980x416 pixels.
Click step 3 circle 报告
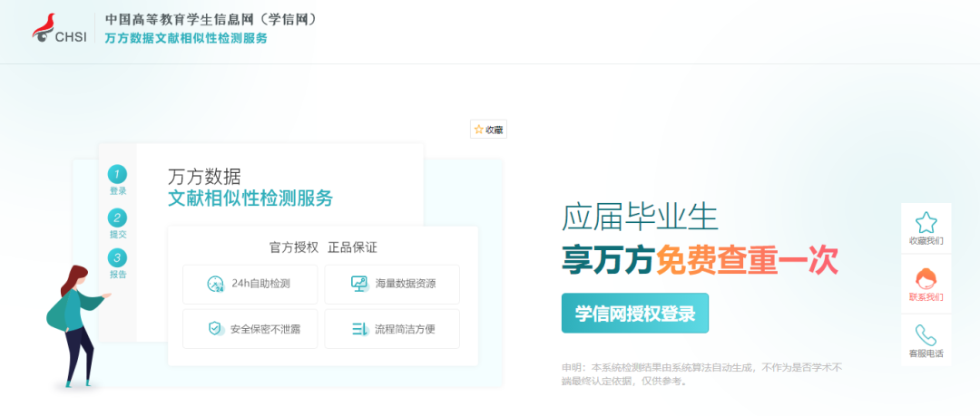tap(117, 258)
